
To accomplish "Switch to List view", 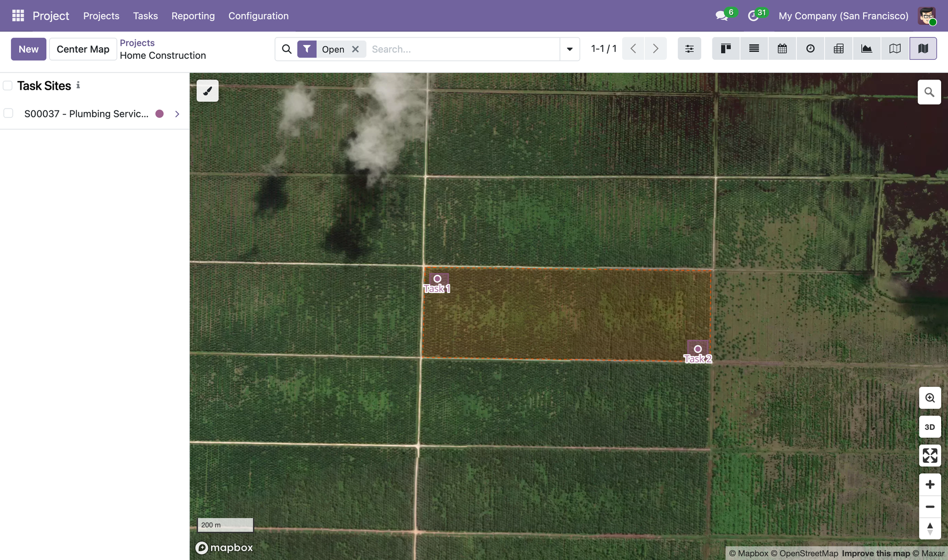I will (754, 48).
